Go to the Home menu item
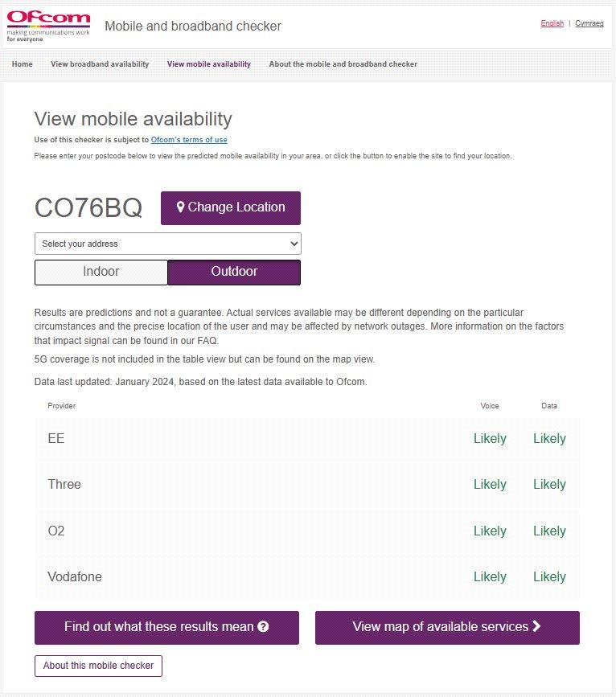The height and width of the screenshot is (697, 616). tap(23, 64)
